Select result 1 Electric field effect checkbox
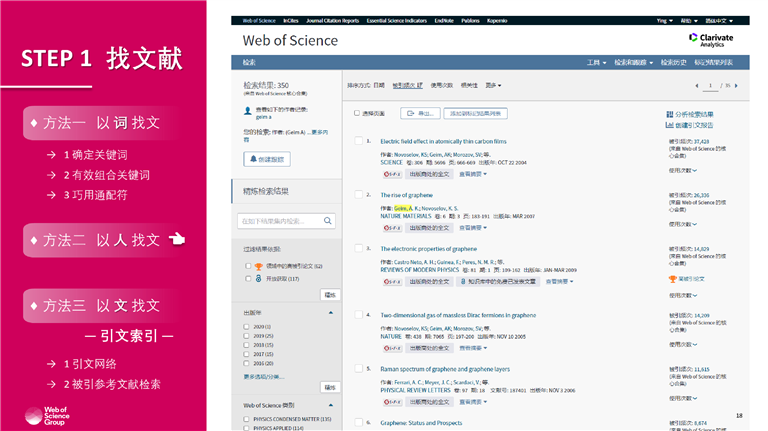Screen dimensions: 768x431 pyautogui.click(x=359, y=141)
